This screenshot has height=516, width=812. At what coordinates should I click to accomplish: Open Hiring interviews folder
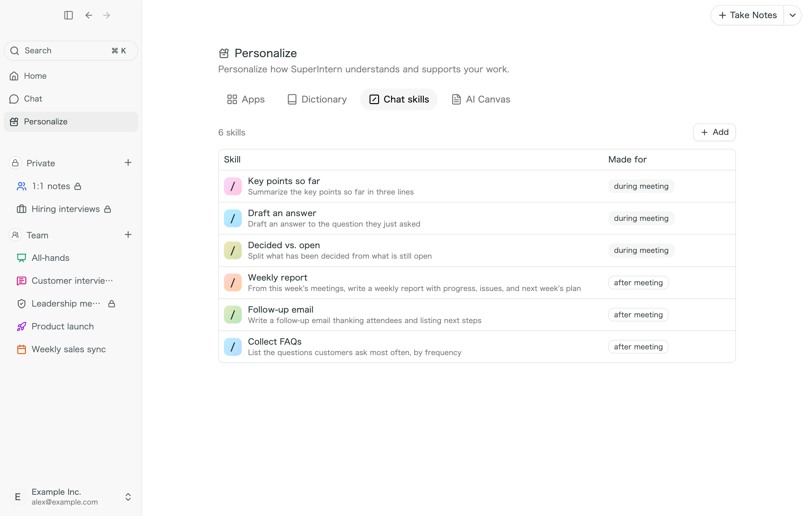[x=71, y=209]
